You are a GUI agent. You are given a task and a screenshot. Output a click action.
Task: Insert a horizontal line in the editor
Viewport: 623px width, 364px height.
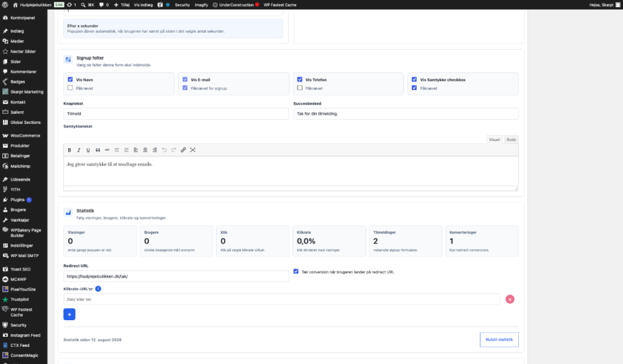107,150
